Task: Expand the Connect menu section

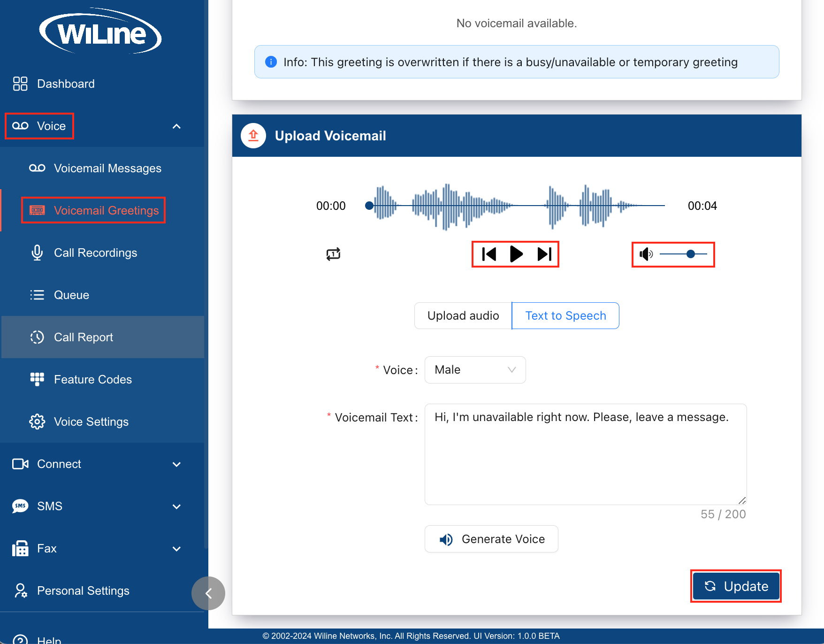Action: tap(176, 464)
